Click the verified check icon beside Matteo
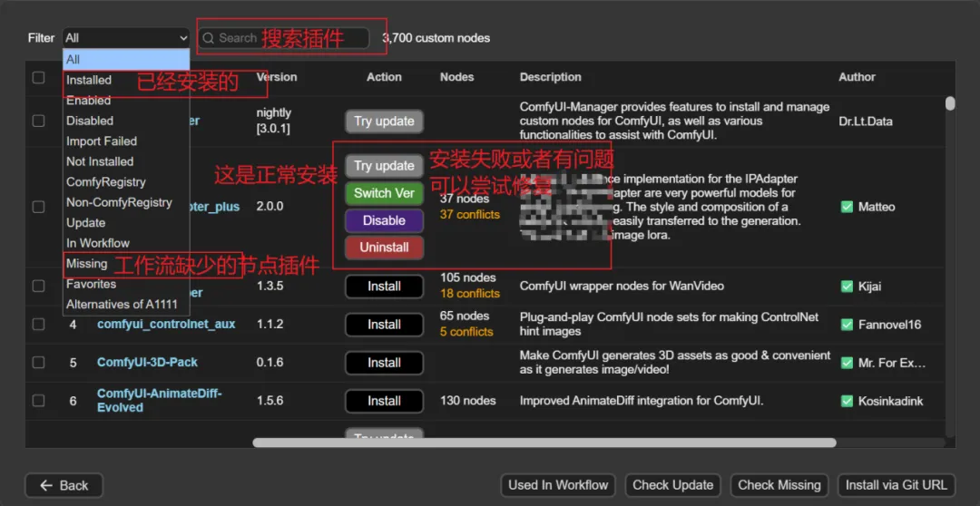The image size is (980, 506). 847,207
